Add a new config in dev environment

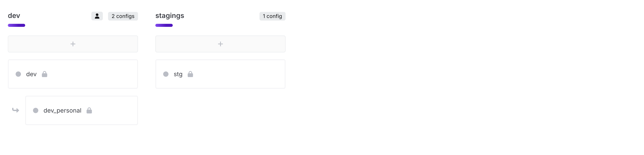[x=73, y=44]
